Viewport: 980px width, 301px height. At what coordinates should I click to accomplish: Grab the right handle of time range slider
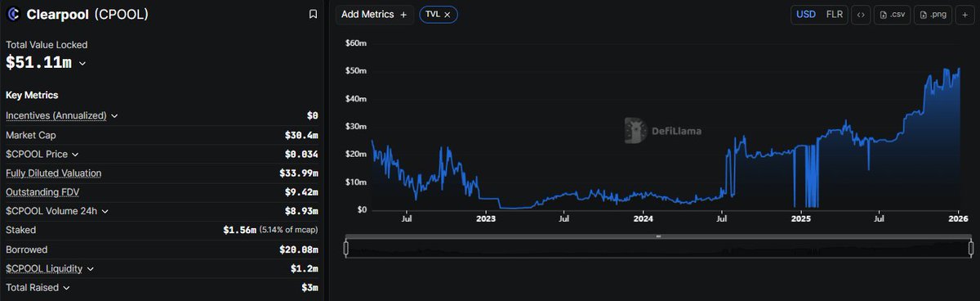tap(970, 248)
